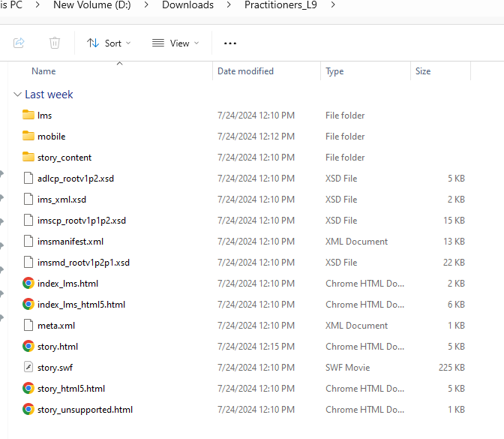Click Chrome icon for index_lms.html
The height and width of the screenshot is (439, 504).
click(x=28, y=284)
